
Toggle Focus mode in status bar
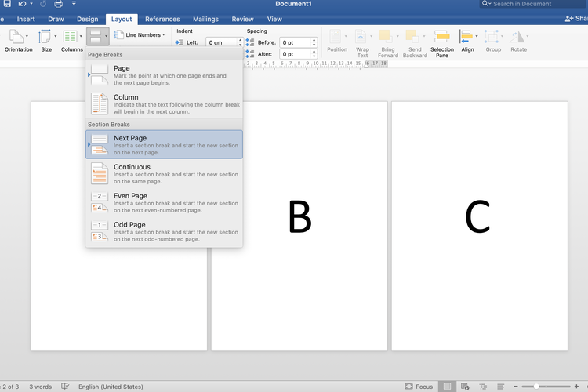click(419, 387)
